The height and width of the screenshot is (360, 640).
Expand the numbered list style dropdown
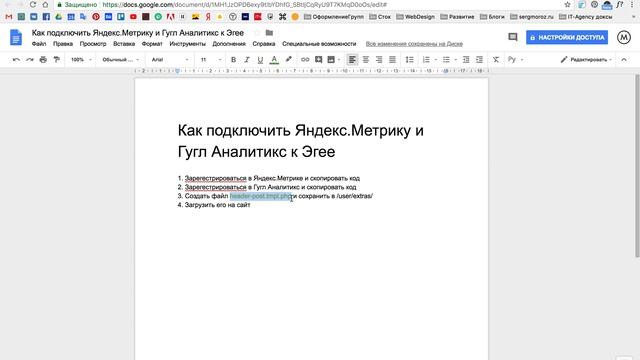(x=436, y=60)
